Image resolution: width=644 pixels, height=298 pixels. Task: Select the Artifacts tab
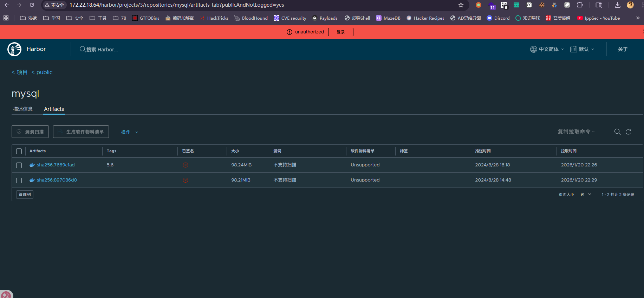coord(54,109)
